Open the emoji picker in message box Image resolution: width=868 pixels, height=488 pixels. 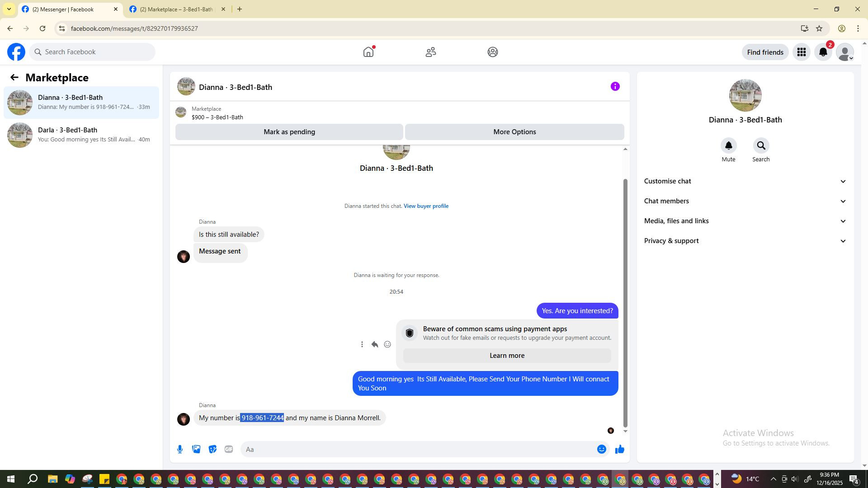point(601,449)
